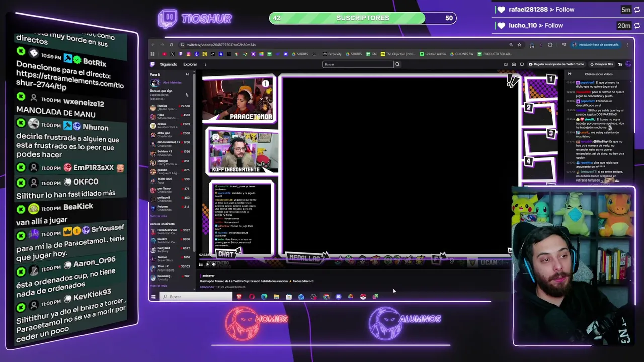Viewport: 644px width, 362px height.
Task: Collapse the Para ti sidebar arrow
Action: [187, 74]
